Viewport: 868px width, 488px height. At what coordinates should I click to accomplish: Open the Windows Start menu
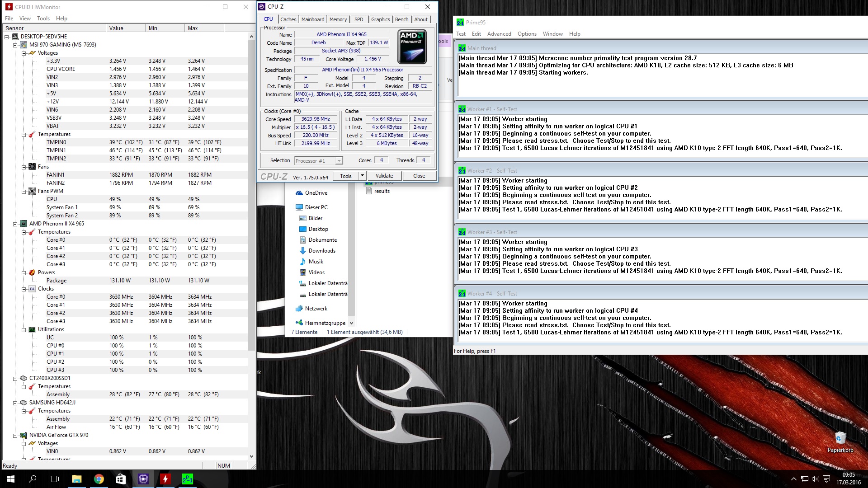click(x=11, y=479)
